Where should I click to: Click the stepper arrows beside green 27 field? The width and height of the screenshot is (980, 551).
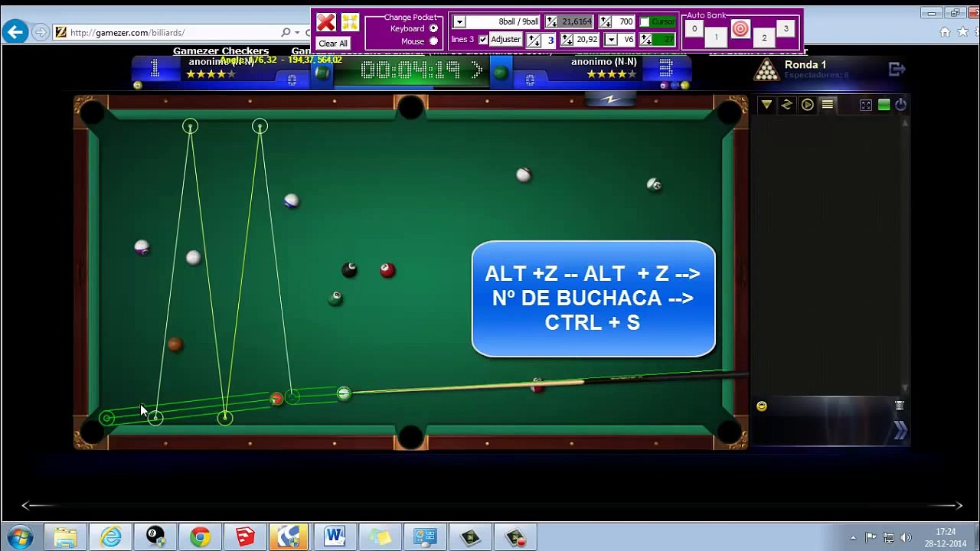pyautogui.click(x=646, y=40)
